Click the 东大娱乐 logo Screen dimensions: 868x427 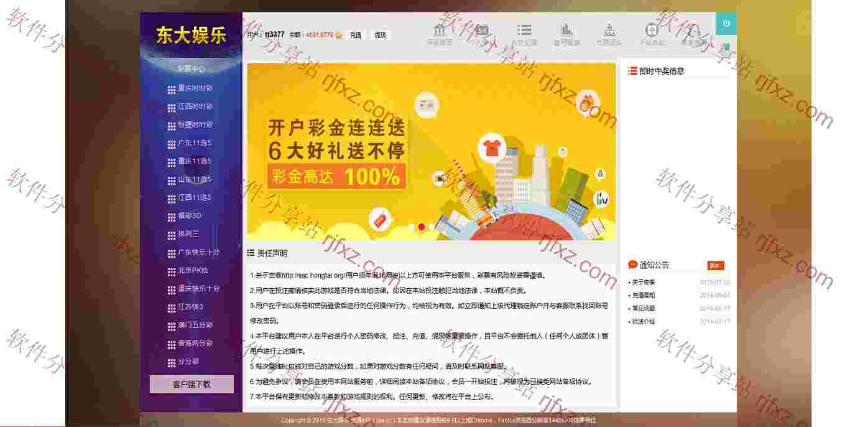click(191, 35)
